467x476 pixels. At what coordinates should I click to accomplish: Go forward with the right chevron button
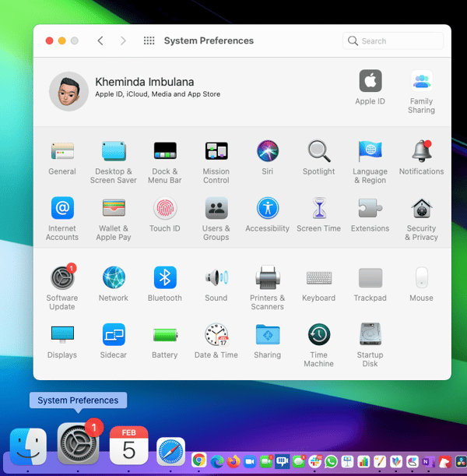[123, 41]
